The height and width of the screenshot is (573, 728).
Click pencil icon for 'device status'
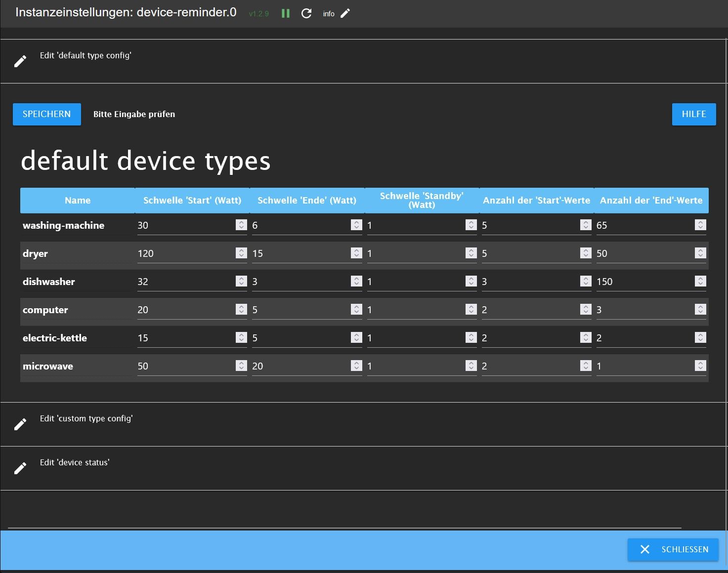click(x=20, y=468)
